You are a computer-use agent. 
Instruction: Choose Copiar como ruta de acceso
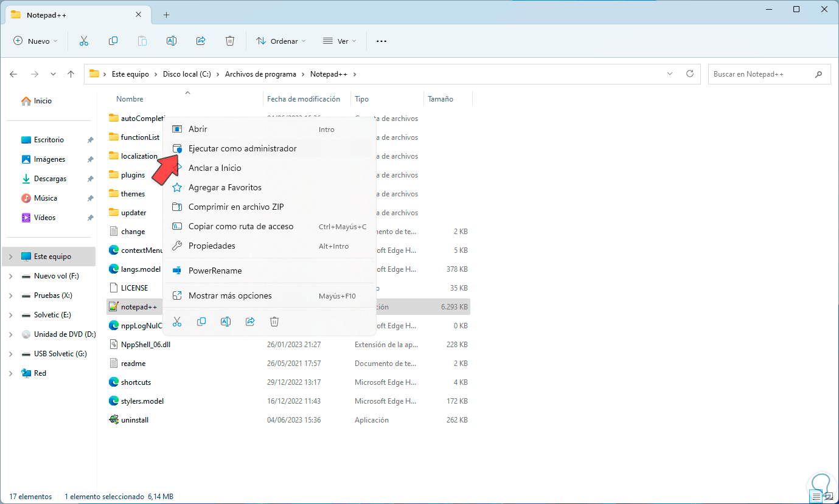click(269, 226)
